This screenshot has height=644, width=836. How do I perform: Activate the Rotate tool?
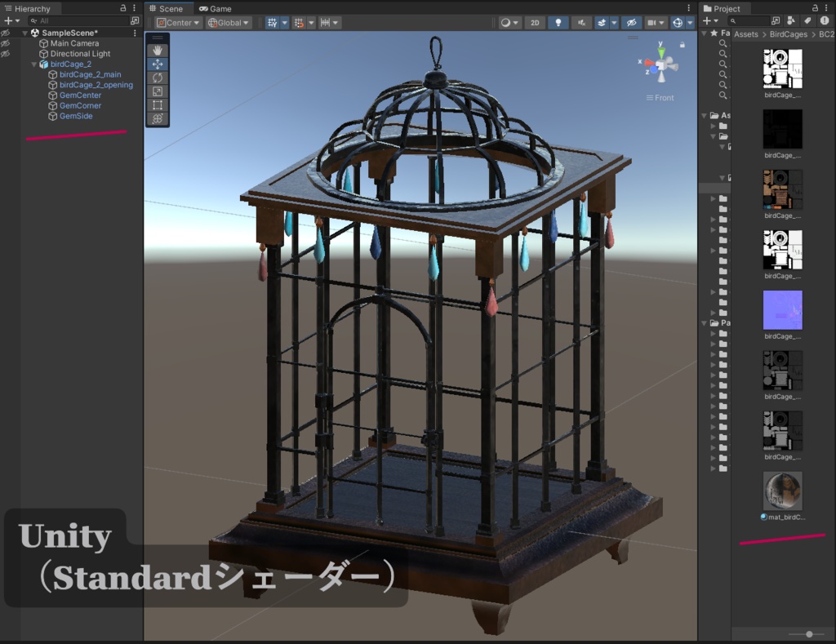(x=157, y=77)
